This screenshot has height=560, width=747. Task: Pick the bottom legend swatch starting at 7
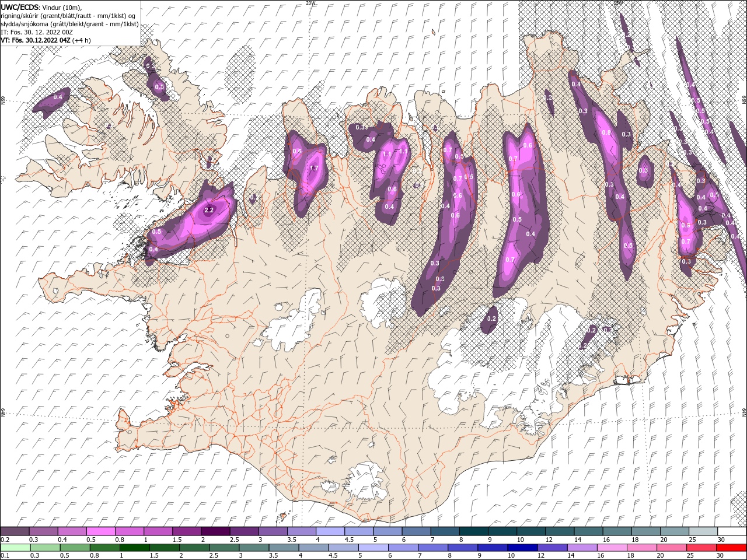(x=433, y=548)
